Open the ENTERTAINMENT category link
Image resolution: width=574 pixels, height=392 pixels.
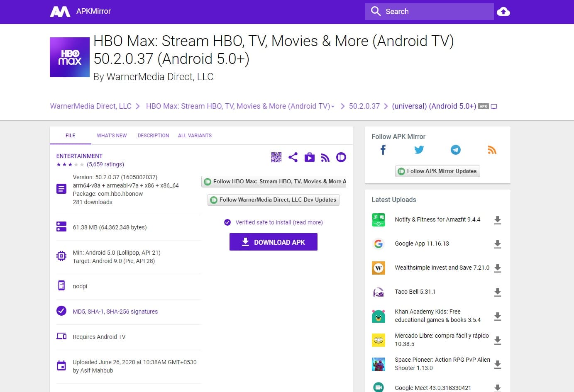coord(79,156)
